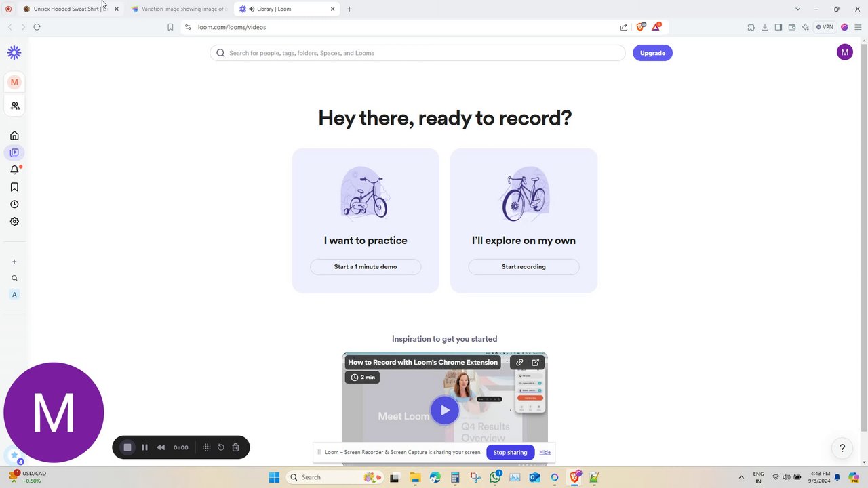The width and height of the screenshot is (868, 488).
Task: Click the Windows taskbar Search box
Action: [x=334, y=477]
